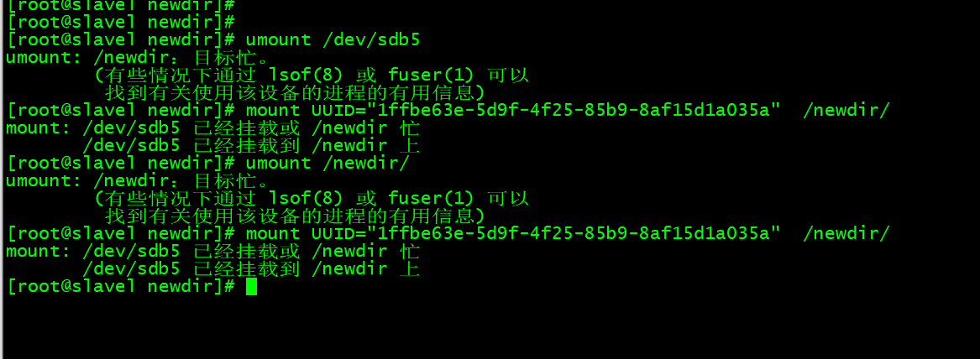Click the '/newdir/' argument ending first mount command
Viewport: 980px width, 359px height.
pyautogui.click(x=846, y=110)
